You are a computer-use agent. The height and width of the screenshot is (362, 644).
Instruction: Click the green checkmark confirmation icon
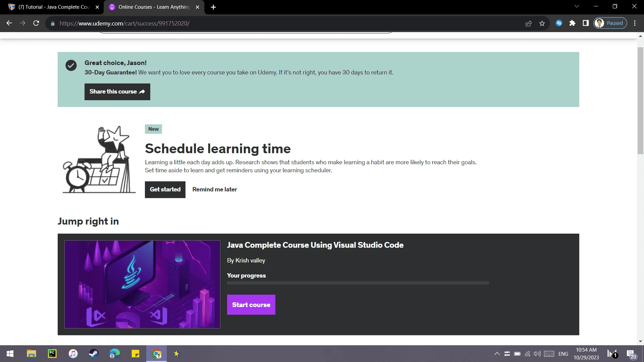(71, 65)
